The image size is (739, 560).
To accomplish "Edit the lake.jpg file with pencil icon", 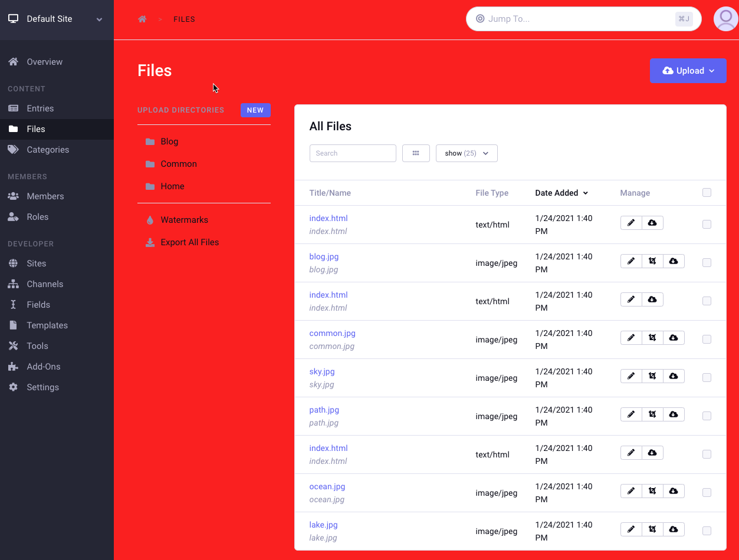I will tap(631, 529).
